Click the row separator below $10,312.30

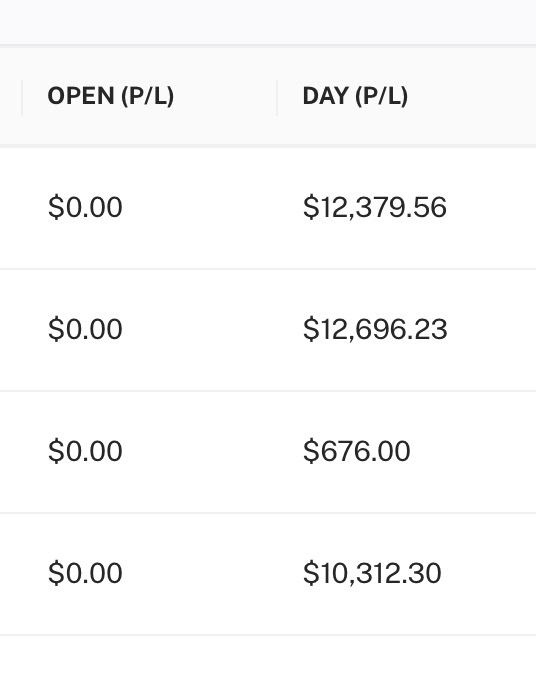(268, 635)
